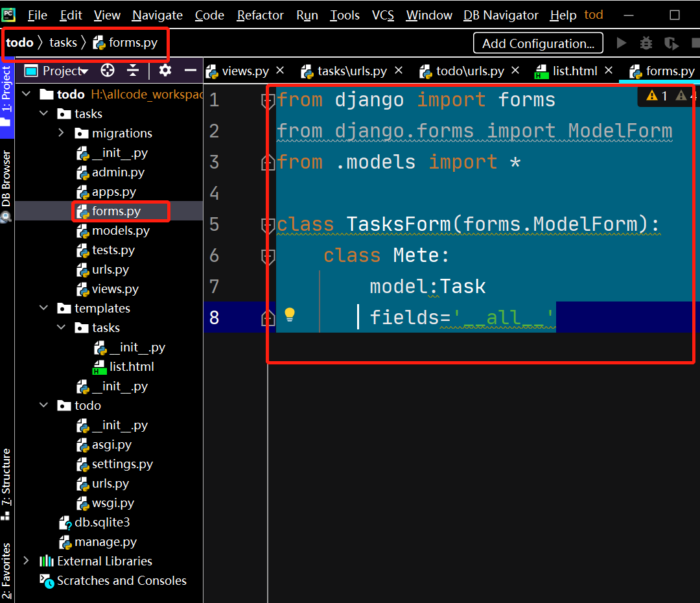The image size is (700, 603).
Task: Click the Debug bug icon
Action: [x=646, y=43]
